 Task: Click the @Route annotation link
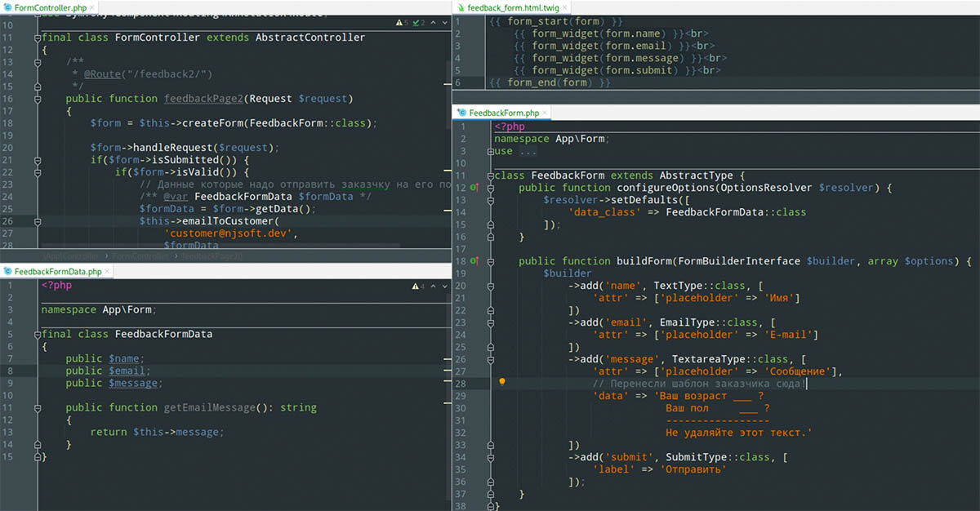(x=102, y=74)
